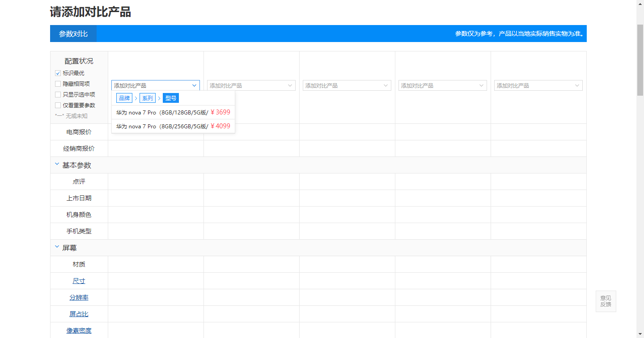
Task: Click the 手机类型 row label
Action: [79, 231]
